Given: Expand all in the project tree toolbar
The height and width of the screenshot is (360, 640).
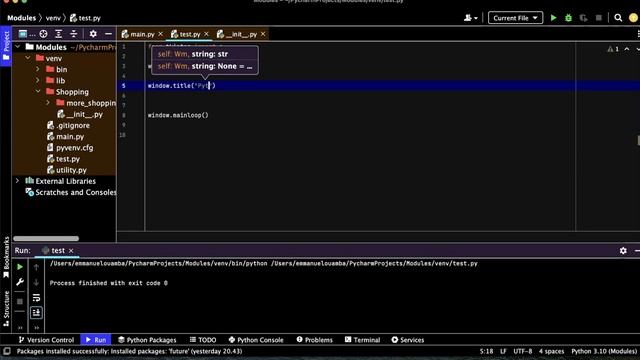Looking at the screenshot, I should [58, 34].
